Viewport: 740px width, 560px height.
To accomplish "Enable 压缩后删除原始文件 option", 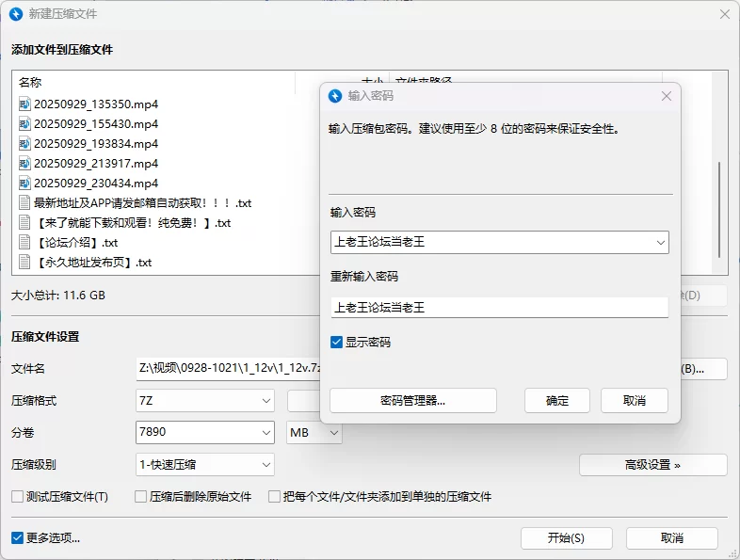I will (141, 497).
